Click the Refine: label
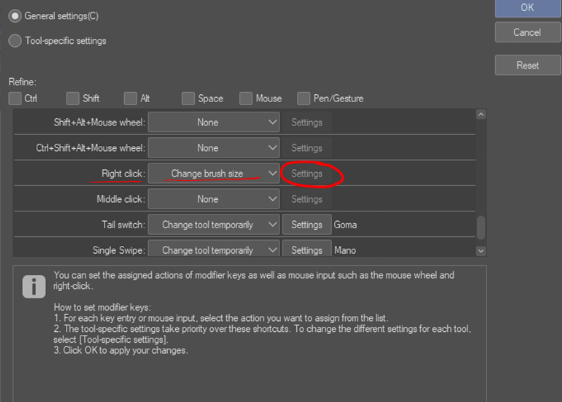The image size is (562, 402). (x=22, y=82)
